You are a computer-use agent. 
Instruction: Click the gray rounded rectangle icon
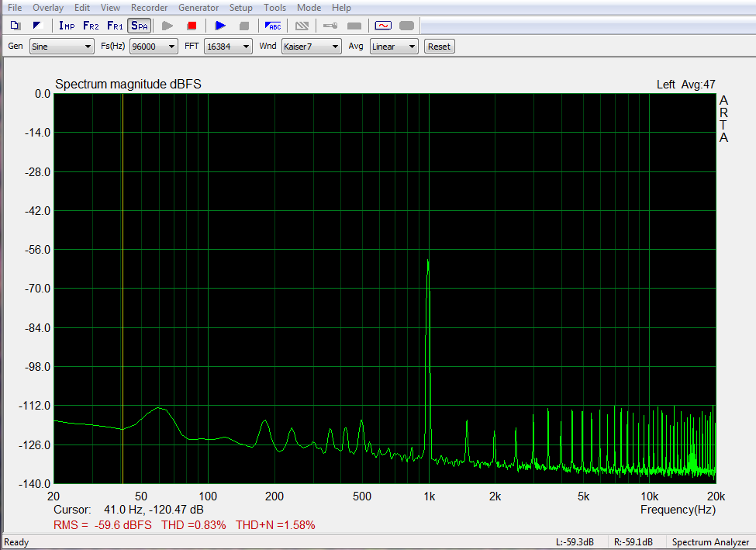click(407, 26)
